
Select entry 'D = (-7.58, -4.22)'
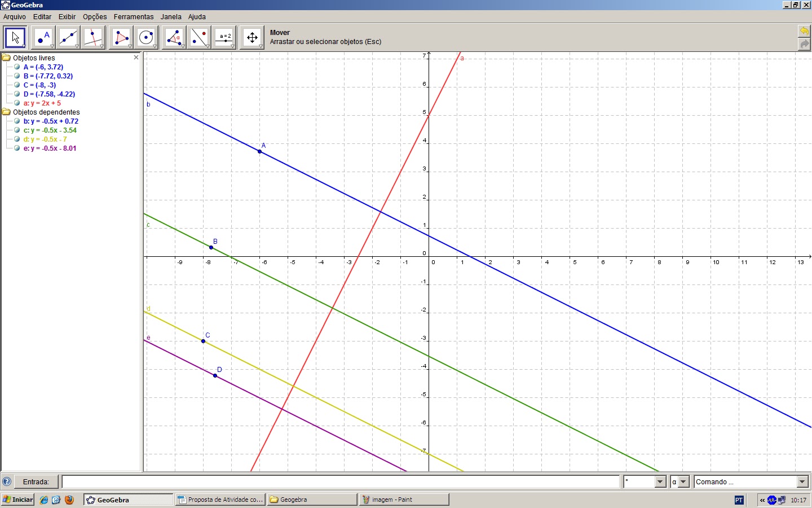[49, 94]
